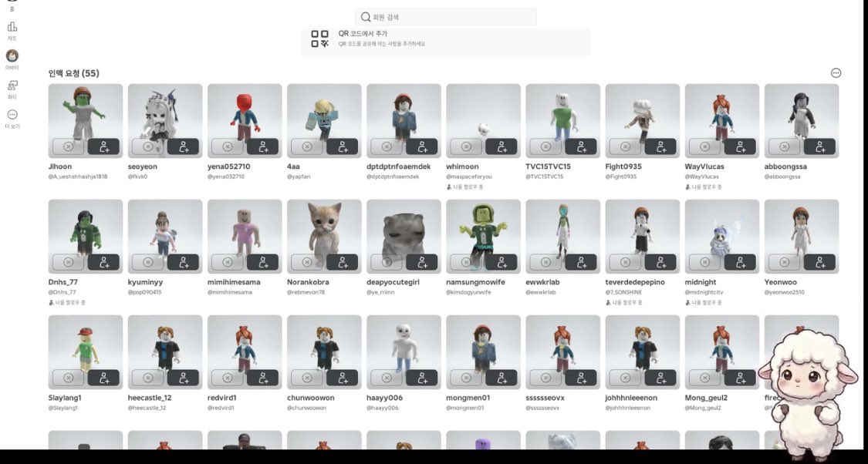Image resolution: width=868 pixels, height=464 pixels.
Task: Accept TVC15TVC15's friend request
Action: (x=581, y=146)
